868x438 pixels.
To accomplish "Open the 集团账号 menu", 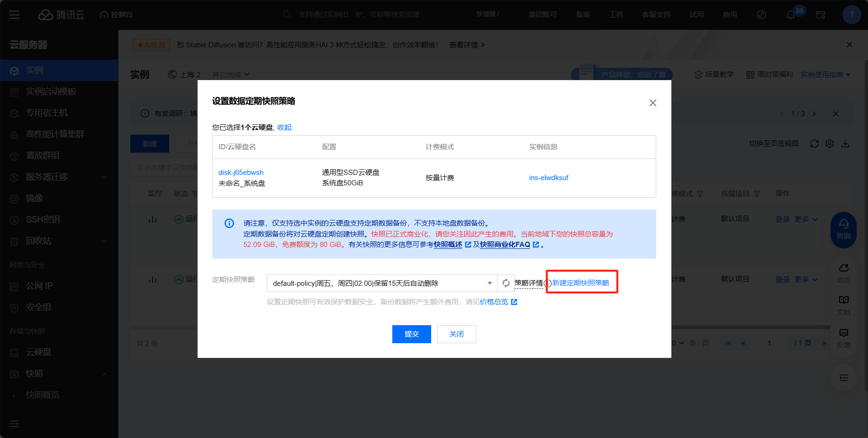I will 542,15.
